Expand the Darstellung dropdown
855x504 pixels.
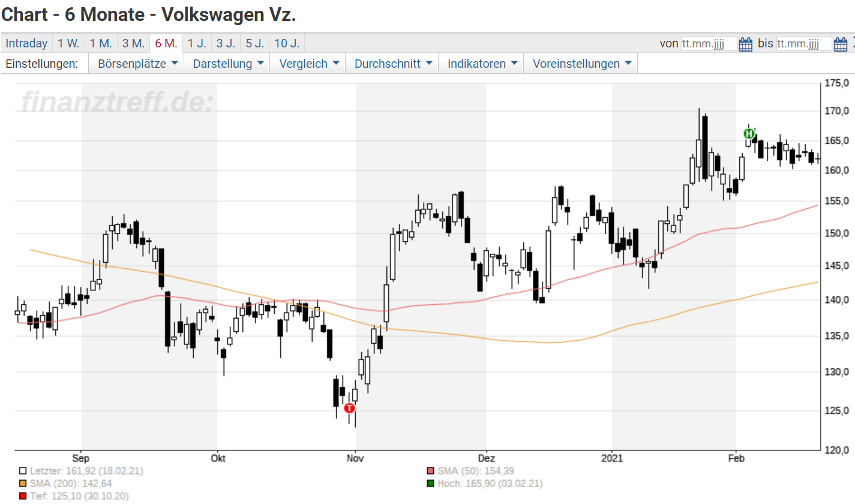227,64
